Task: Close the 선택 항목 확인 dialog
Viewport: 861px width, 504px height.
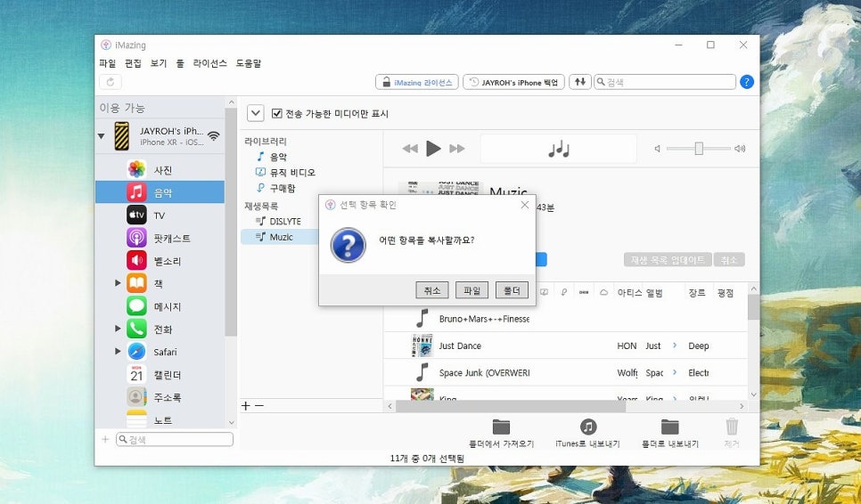Action: tap(524, 205)
